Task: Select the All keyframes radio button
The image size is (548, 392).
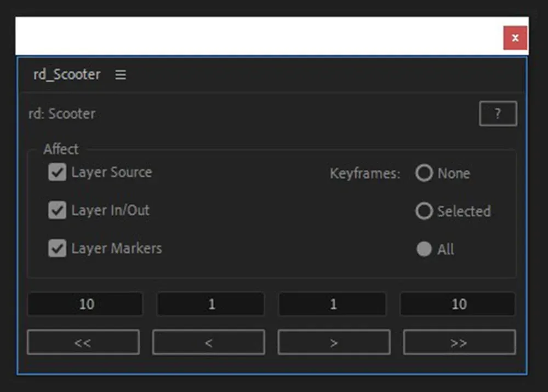Action: pos(424,249)
